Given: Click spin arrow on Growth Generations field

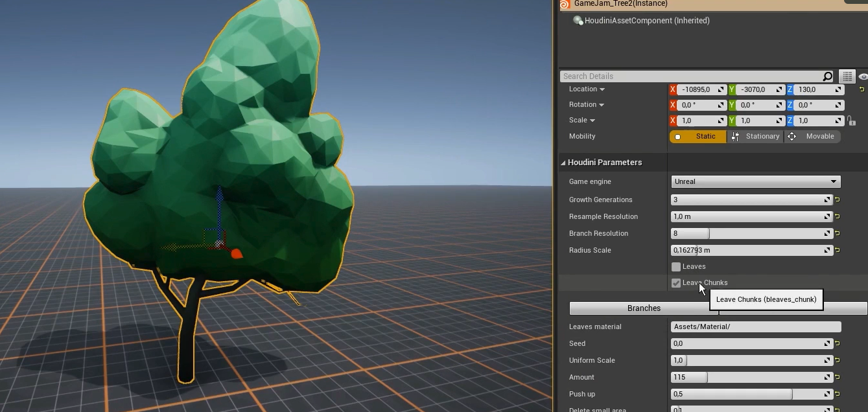Looking at the screenshot, I should pyautogui.click(x=827, y=200).
